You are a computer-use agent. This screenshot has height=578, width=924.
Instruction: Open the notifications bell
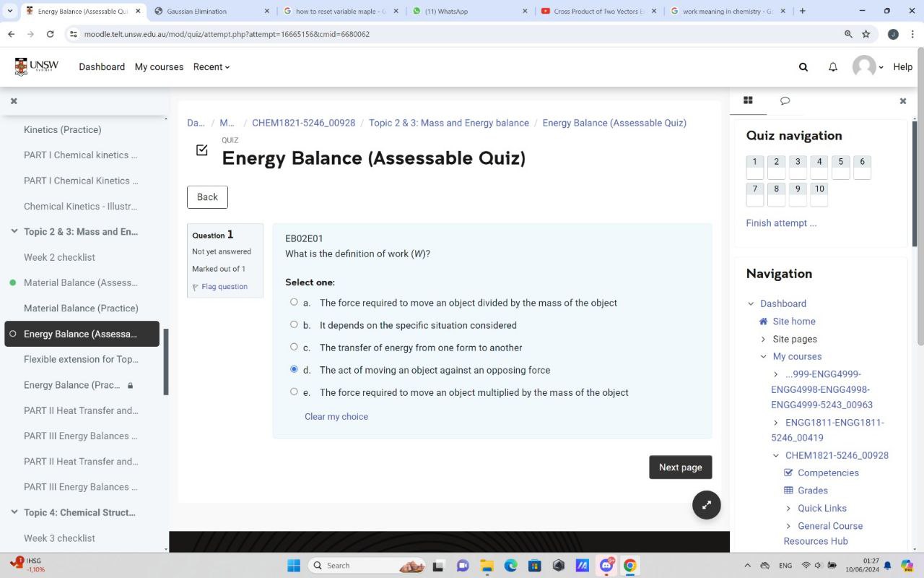pyautogui.click(x=832, y=66)
